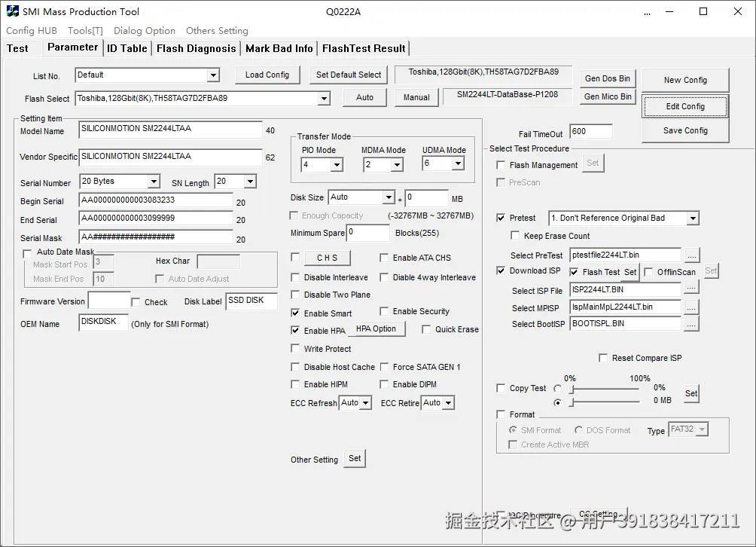Click the Manual button
Image resolution: width=756 pixels, height=547 pixels.
click(416, 97)
